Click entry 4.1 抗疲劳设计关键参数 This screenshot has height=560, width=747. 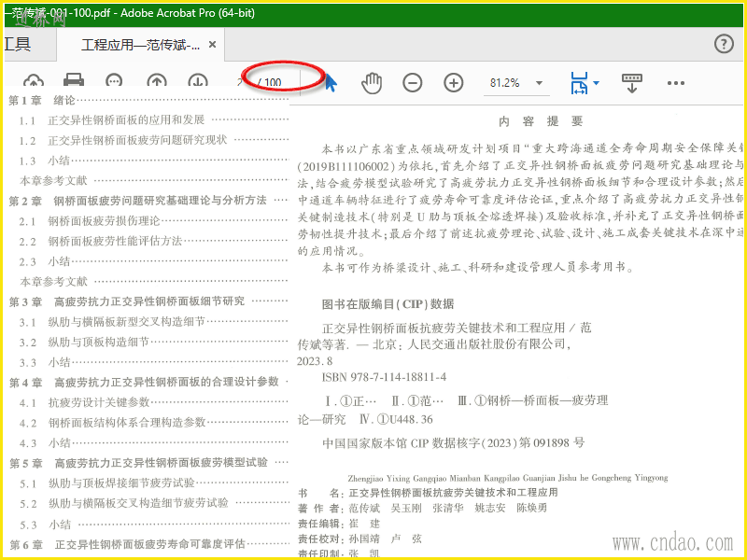[x=153, y=402]
